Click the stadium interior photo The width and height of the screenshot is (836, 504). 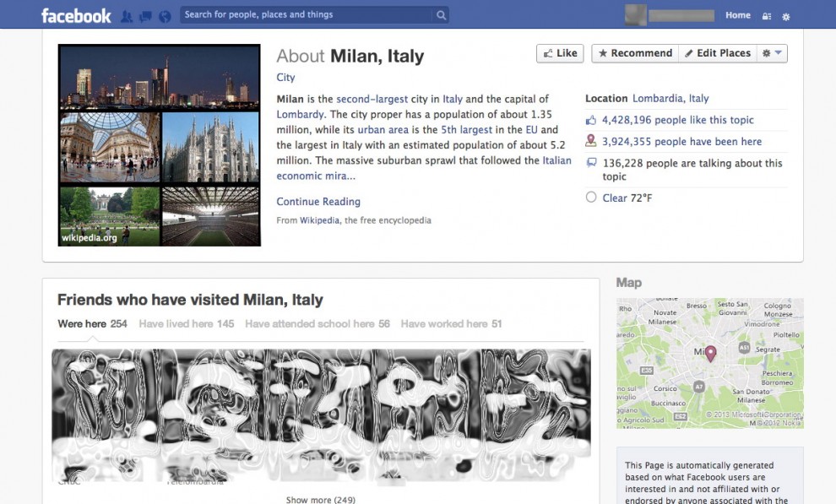[x=210, y=216]
